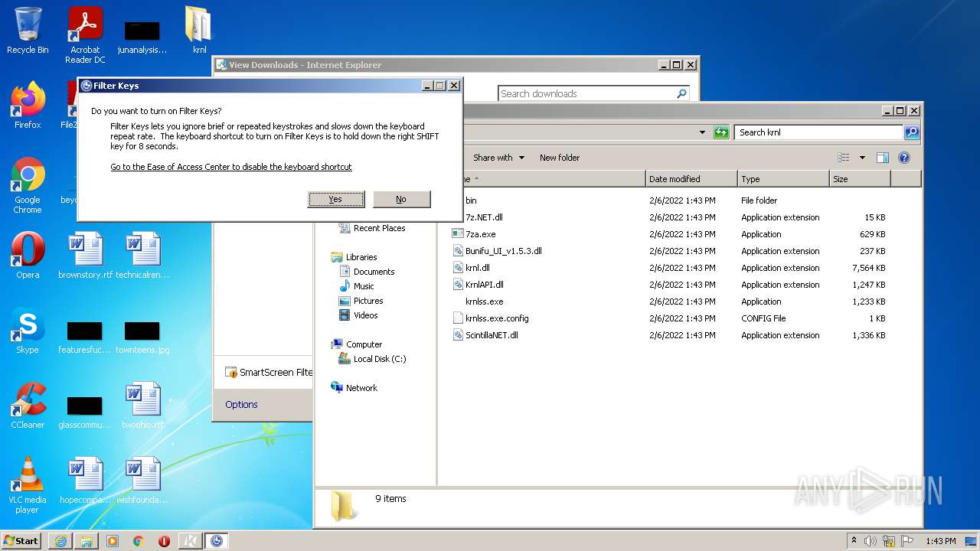Select glasscommu file on desktop

(85, 412)
